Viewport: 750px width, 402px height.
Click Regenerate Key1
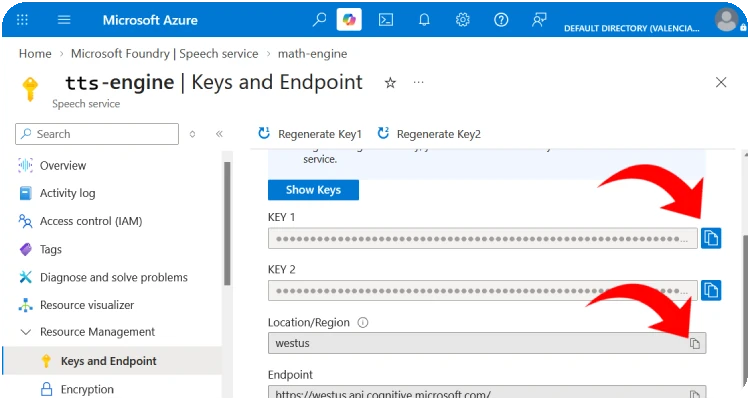click(x=310, y=134)
